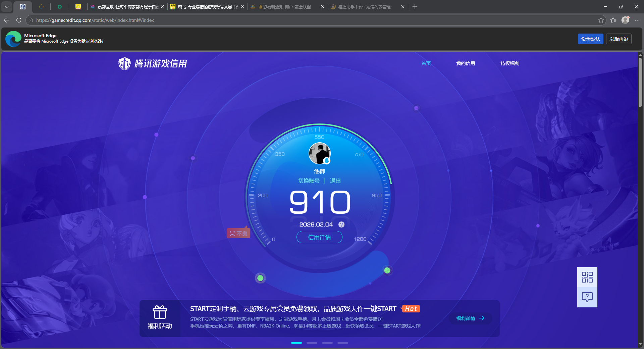Open the browser settings ... menu
The width and height of the screenshot is (644, 349).
coord(638,20)
